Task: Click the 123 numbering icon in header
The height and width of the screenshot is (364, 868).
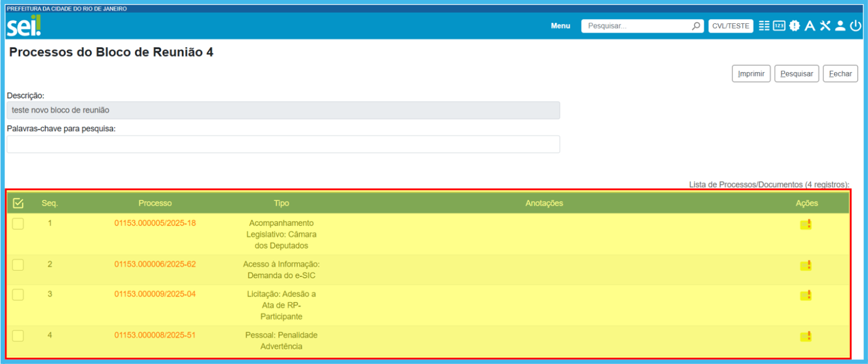Action: click(779, 26)
